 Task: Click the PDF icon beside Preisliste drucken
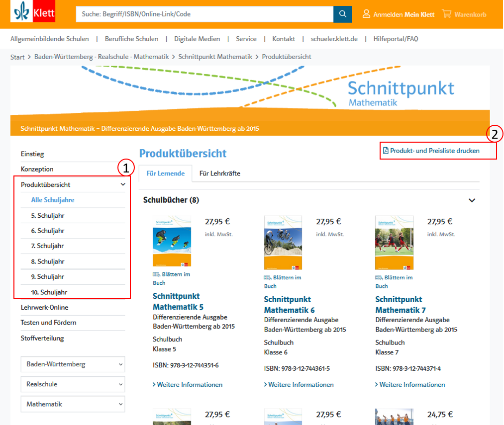pyautogui.click(x=386, y=151)
